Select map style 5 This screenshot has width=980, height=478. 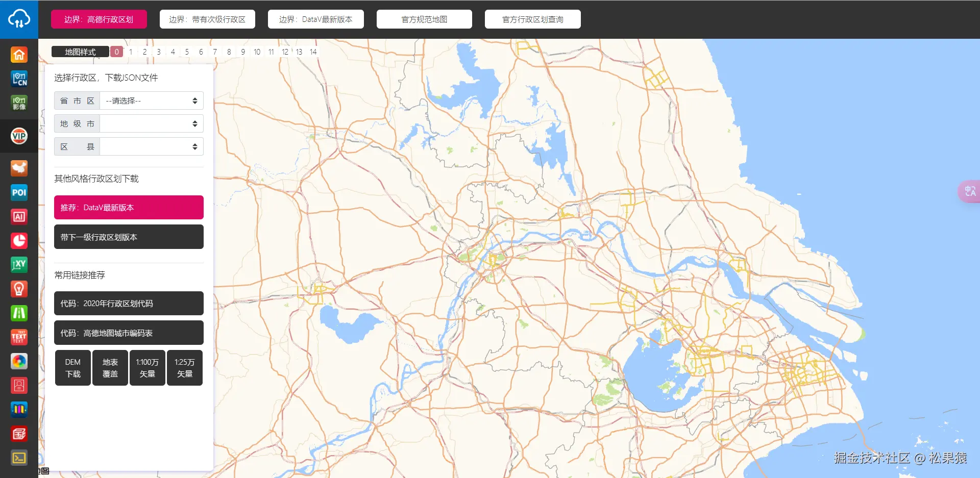click(x=187, y=52)
